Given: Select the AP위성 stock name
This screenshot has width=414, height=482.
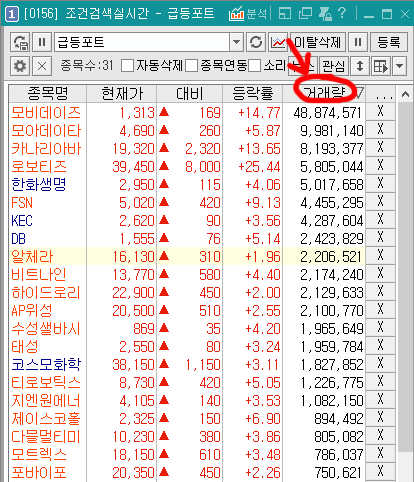Looking at the screenshot, I should pyautogui.click(x=32, y=311).
